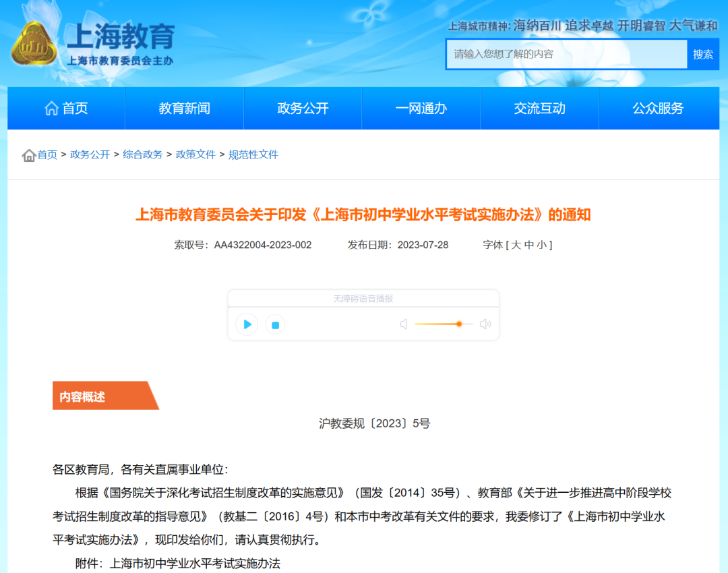The image size is (728, 573).
Task: Set font size to 中
Action: [x=529, y=245]
